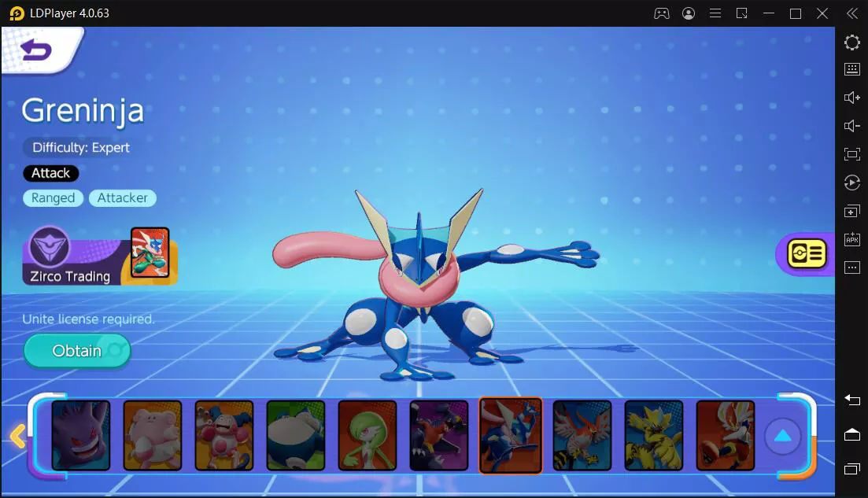This screenshot has width=868, height=498.
Task: Select Mr. Mime in the Pokémon carousel
Action: (x=224, y=436)
